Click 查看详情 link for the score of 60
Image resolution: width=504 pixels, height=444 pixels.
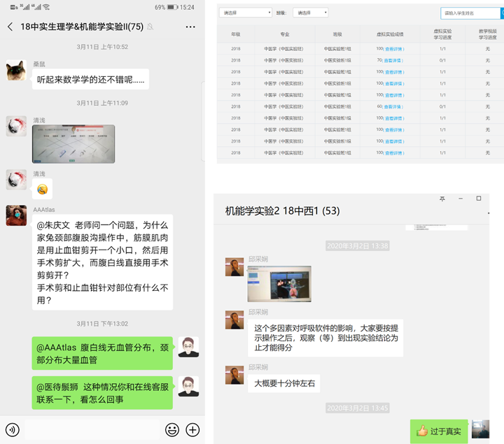pos(393,106)
